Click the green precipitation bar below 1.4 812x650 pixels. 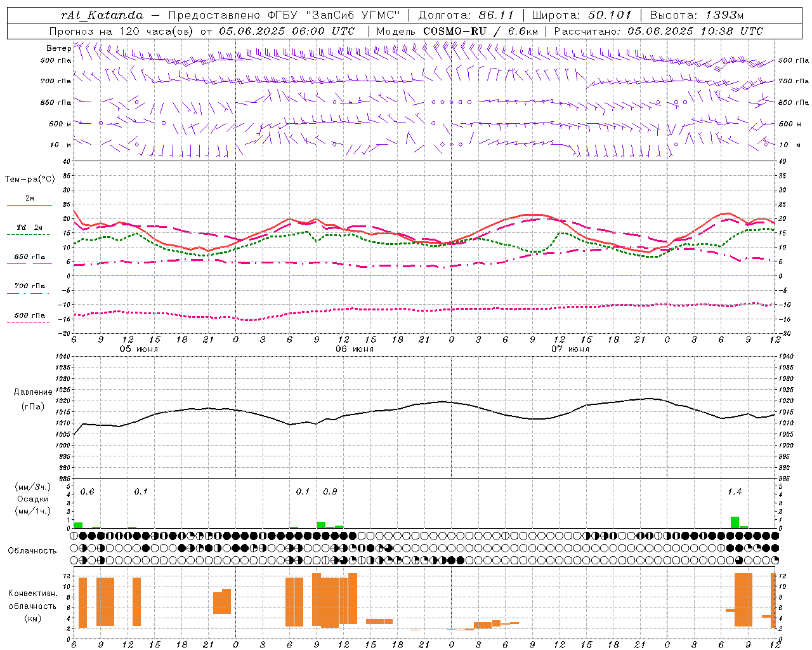click(x=735, y=522)
